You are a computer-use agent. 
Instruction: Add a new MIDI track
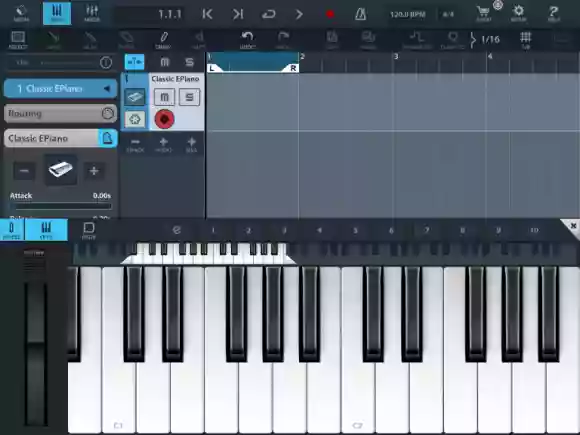[191, 145]
